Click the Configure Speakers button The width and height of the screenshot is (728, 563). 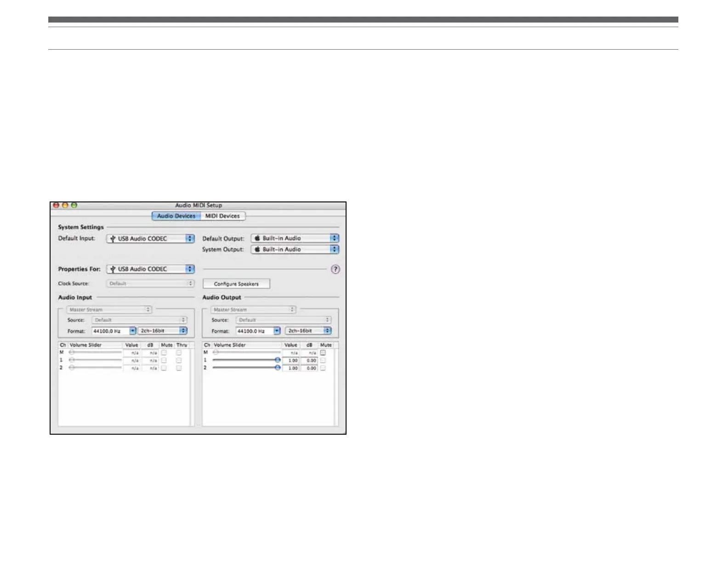tap(236, 284)
